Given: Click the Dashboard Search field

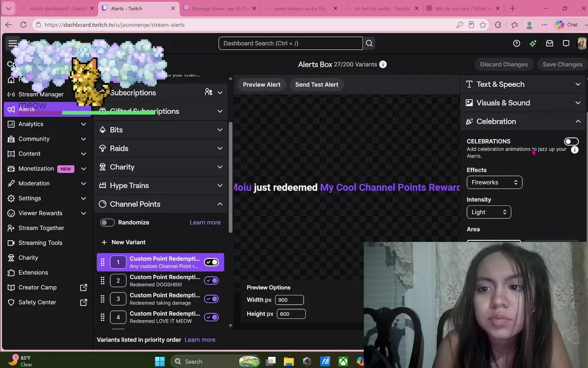Looking at the screenshot, I should [x=290, y=43].
